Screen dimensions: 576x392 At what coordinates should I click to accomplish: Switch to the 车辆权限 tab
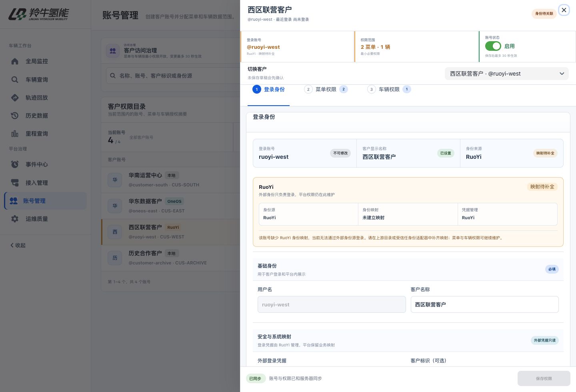[389, 90]
